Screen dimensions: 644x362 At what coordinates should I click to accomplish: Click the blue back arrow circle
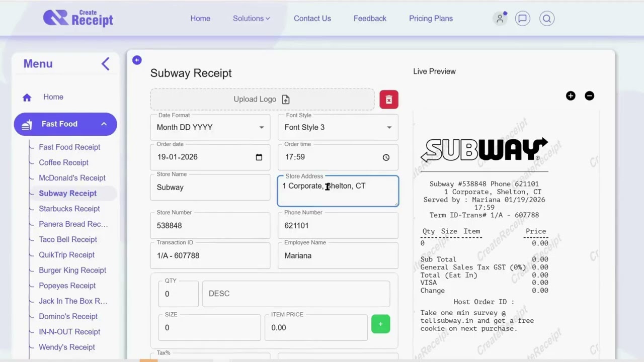point(137,60)
